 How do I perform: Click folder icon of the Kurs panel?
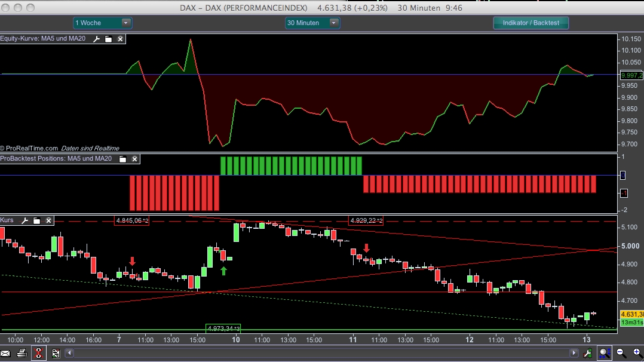[x=36, y=220]
